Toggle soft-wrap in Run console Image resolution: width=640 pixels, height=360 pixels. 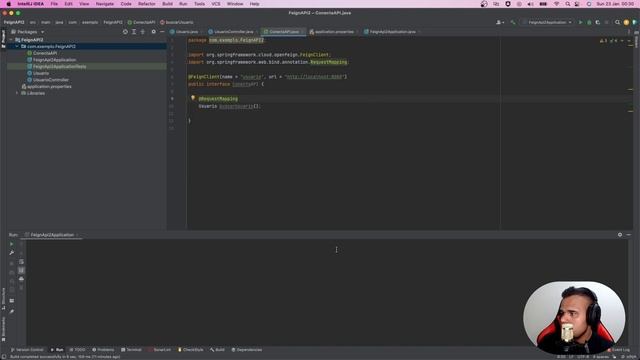[x=22, y=262]
